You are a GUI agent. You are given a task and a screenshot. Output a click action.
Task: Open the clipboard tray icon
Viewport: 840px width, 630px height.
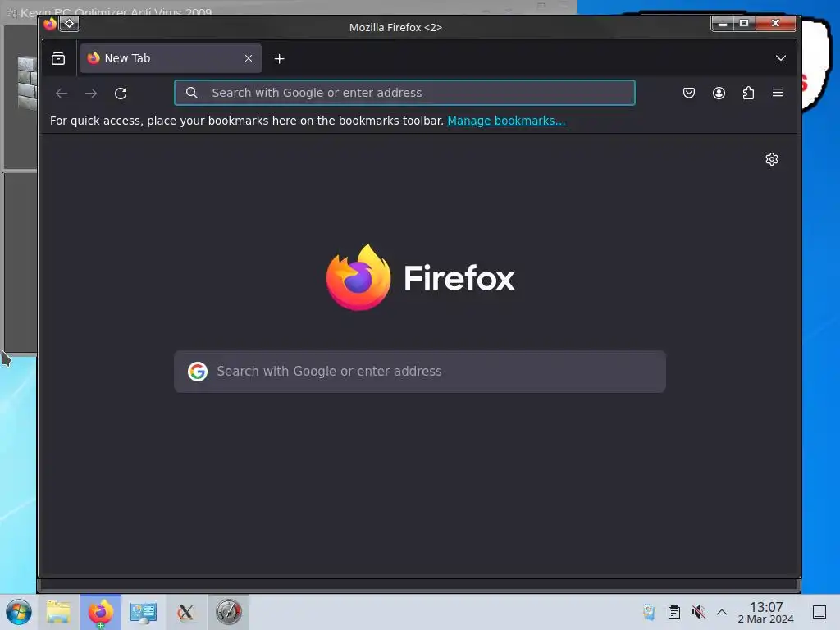click(674, 612)
